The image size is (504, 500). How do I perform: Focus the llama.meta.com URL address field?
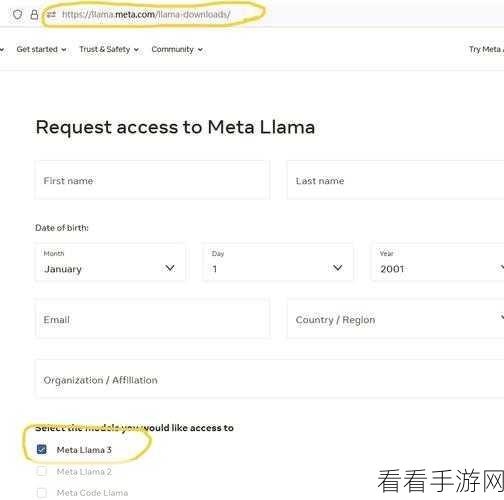click(x=146, y=15)
